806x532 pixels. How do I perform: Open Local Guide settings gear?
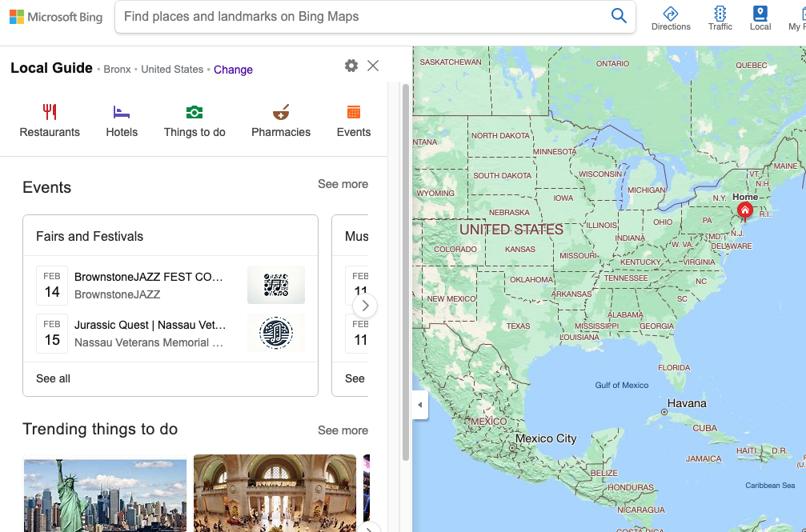[351, 66]
